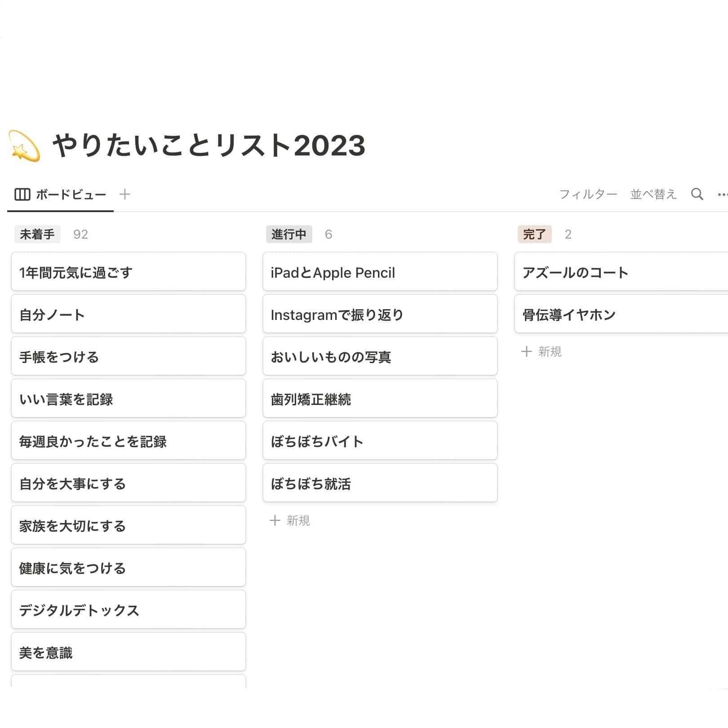Click the plus icon beside 新規 under 進行中
The width and height of the screenshot is (728, 728).
[275, 520]
